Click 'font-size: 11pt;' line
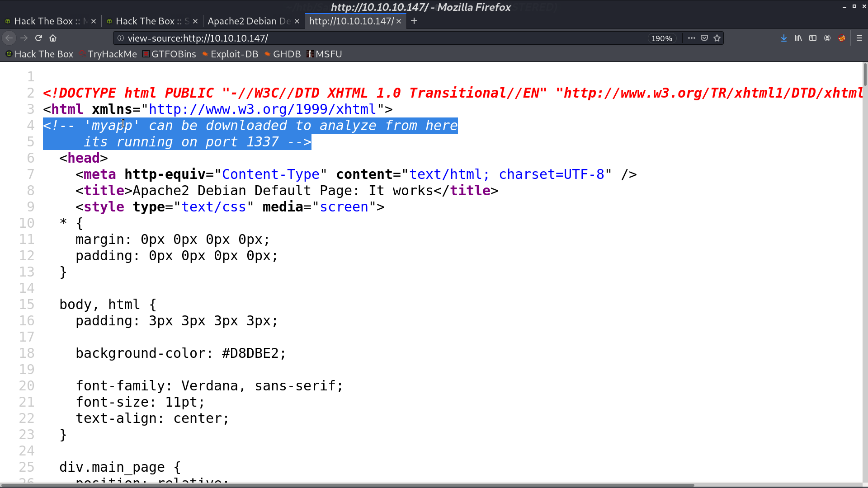 [x=140, y=402]
